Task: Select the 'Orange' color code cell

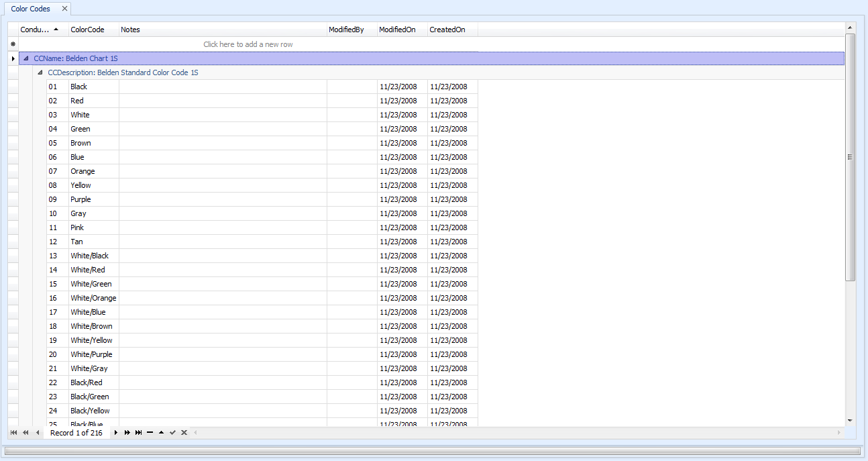Action: pyautogui.click(x=93, y=171)
